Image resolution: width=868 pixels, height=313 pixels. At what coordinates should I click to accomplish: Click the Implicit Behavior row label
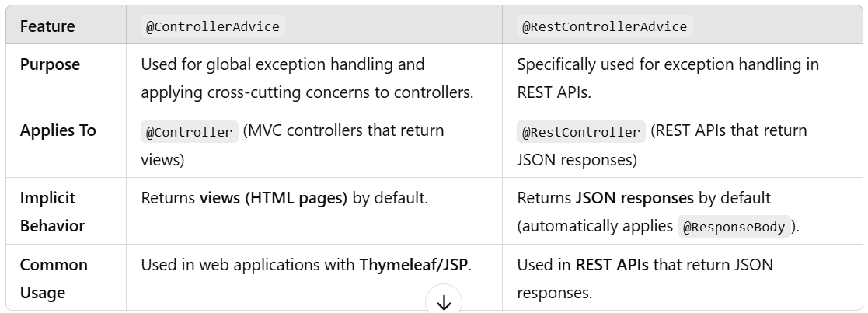(x=52, y=212)
